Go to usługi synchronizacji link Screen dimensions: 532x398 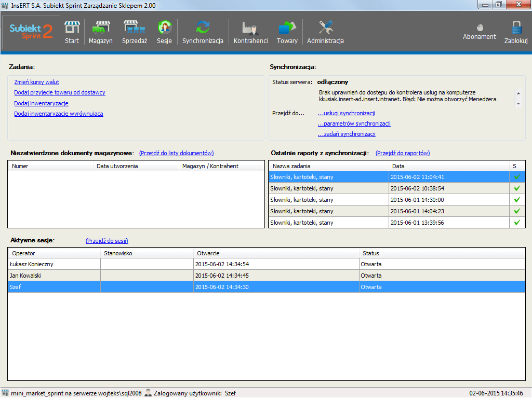point(347,113)
